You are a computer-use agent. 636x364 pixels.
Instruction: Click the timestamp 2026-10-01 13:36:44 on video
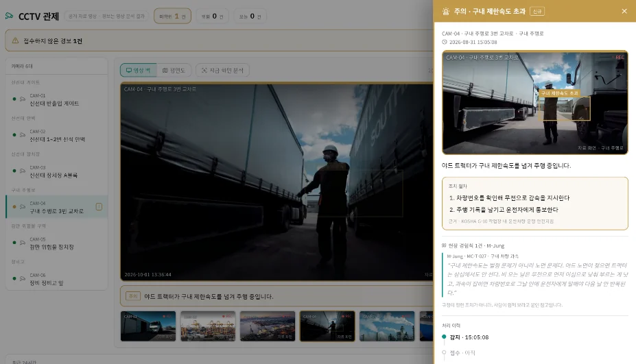tap(148, 274)
